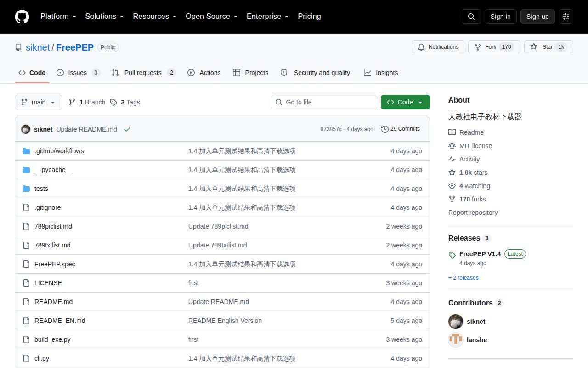Open the MIT license link

click(x=470, y=146)
